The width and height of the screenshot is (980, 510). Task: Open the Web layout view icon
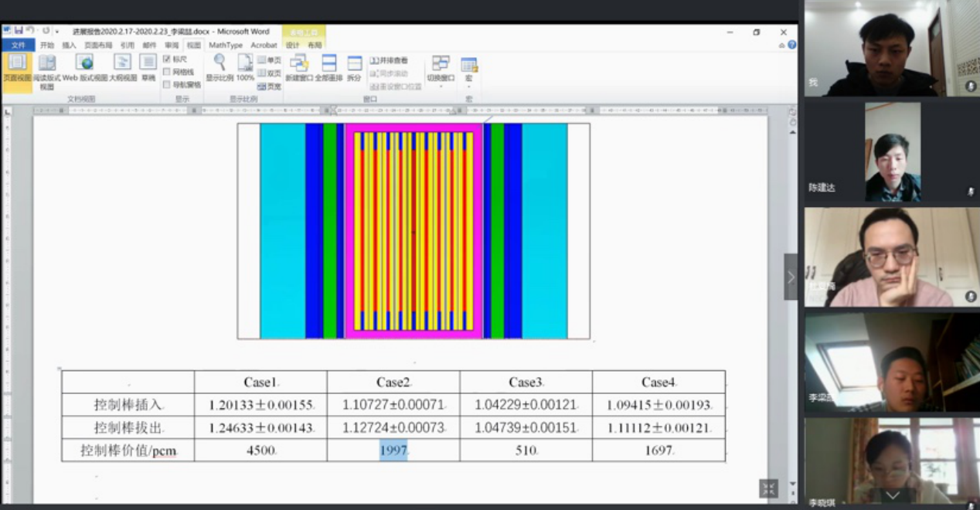point(84,63)
